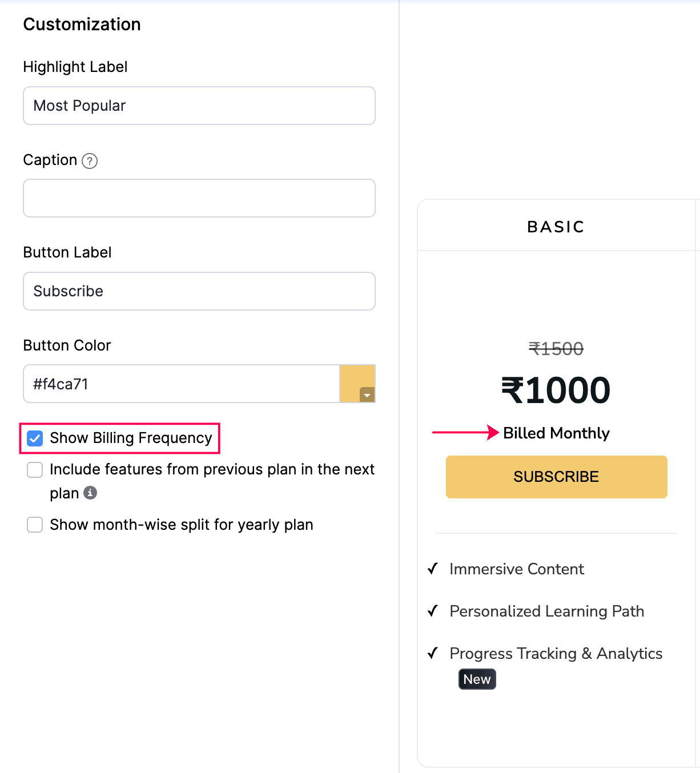This screenshot has width=700, height=773.
Task: Click the hex color code field
Action: coord(181,384)
